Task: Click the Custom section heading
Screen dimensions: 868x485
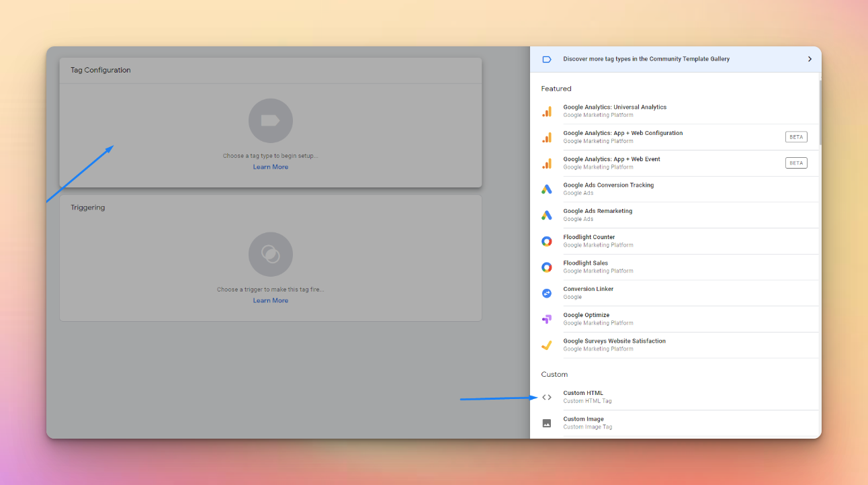Action: [554, 375]
